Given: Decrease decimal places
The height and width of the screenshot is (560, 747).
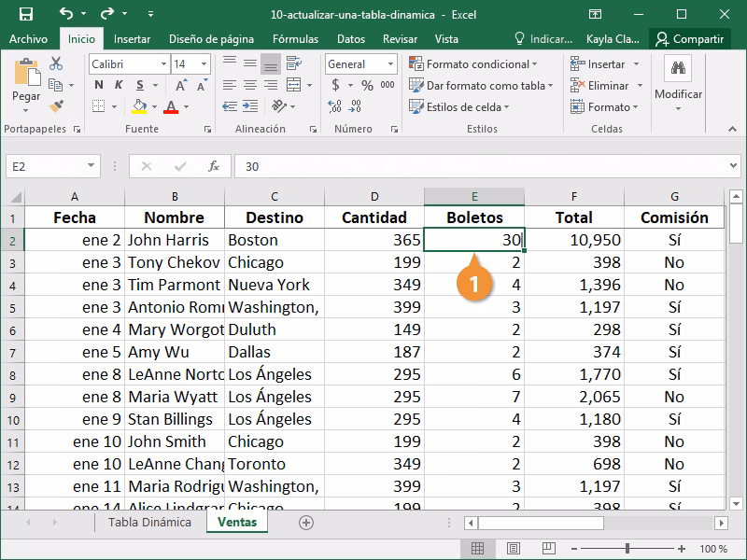Looking at the screenshot, I should coord(355,106).
